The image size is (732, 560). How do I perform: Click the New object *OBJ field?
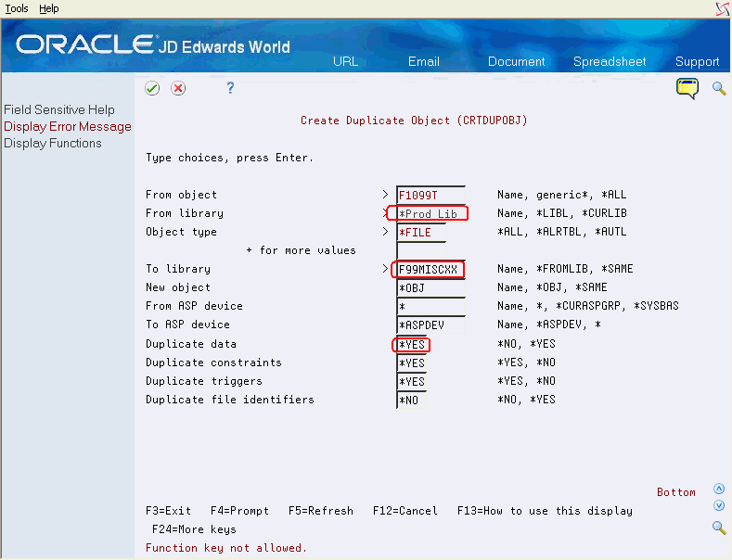click(x=430, y=288)
